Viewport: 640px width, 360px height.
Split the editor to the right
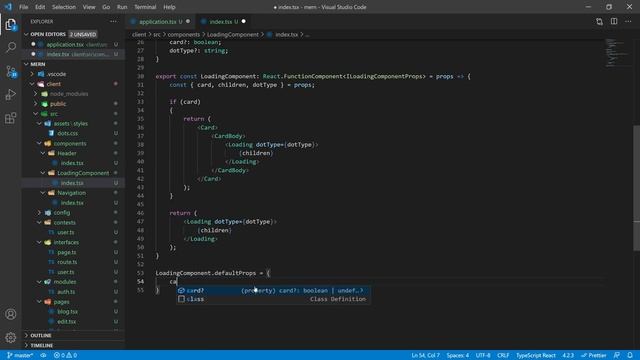[614, 22]
